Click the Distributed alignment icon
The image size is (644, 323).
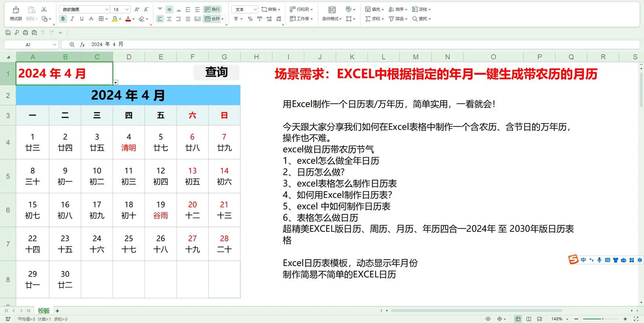(x=197, y=19)
